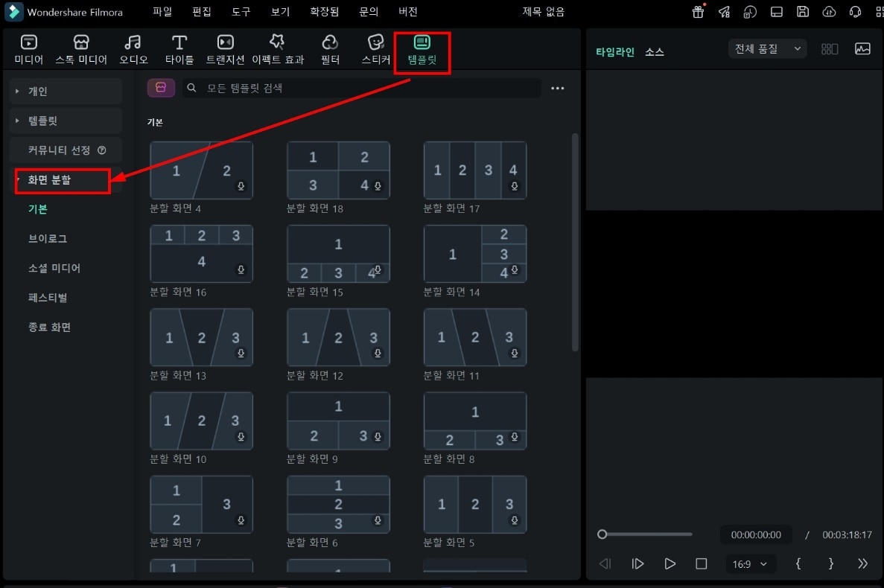The image size is (884, 588).
Task: Toggle the preview grid layout icon
Action: [830, 50]
